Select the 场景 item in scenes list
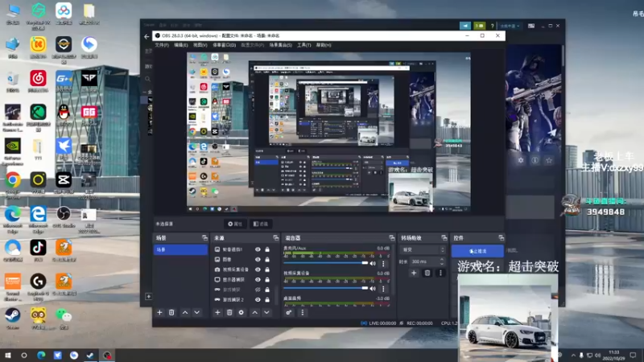The height and width of the screenshot is (362, 644). (x=180, y=249)
